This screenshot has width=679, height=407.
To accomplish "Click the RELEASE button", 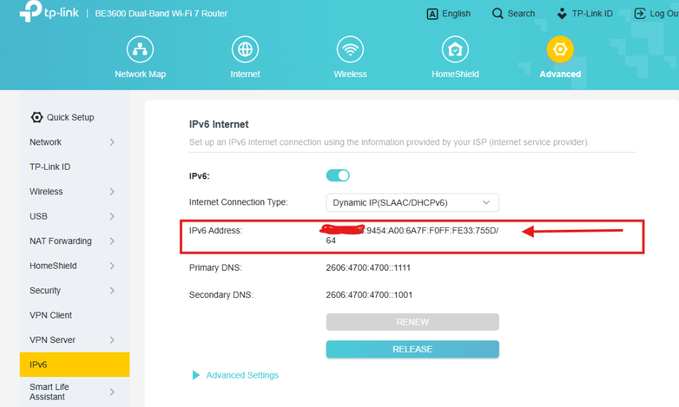I will (412, 349).
